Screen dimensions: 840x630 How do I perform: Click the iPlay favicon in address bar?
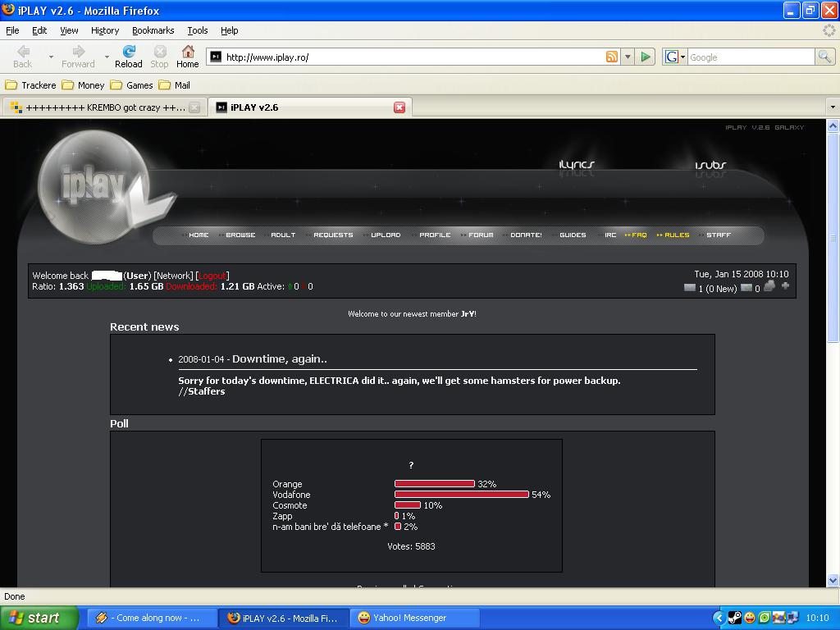(x=216, y=57)
